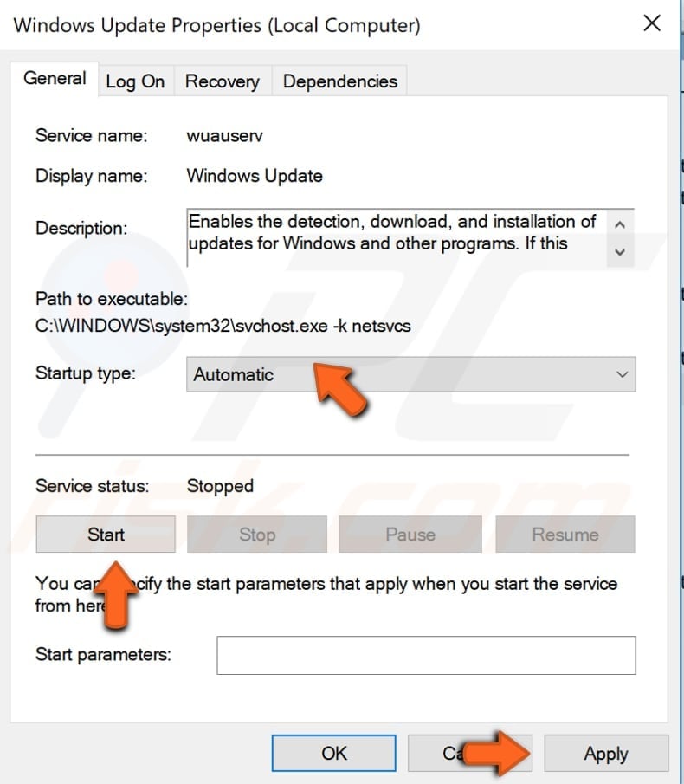Click the Stop service button
The width and height of the screenshot is (684, 784).
point(257,535)
